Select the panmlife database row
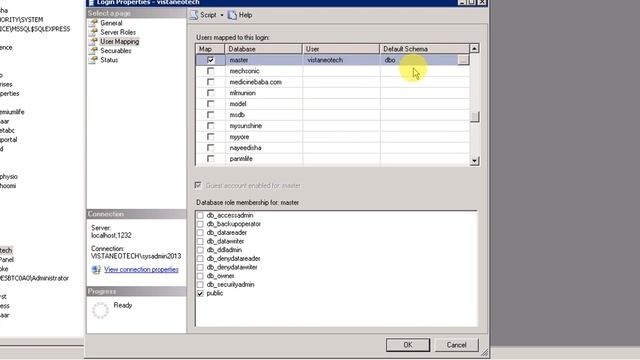640x360 pixels. pyautogui.click(x=333, y=159)
